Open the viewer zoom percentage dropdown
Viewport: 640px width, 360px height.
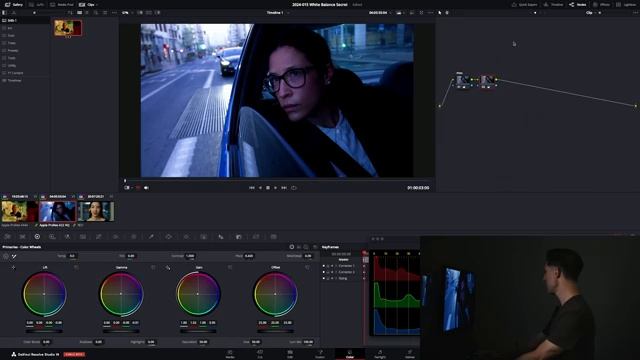(x=126, y=13)
